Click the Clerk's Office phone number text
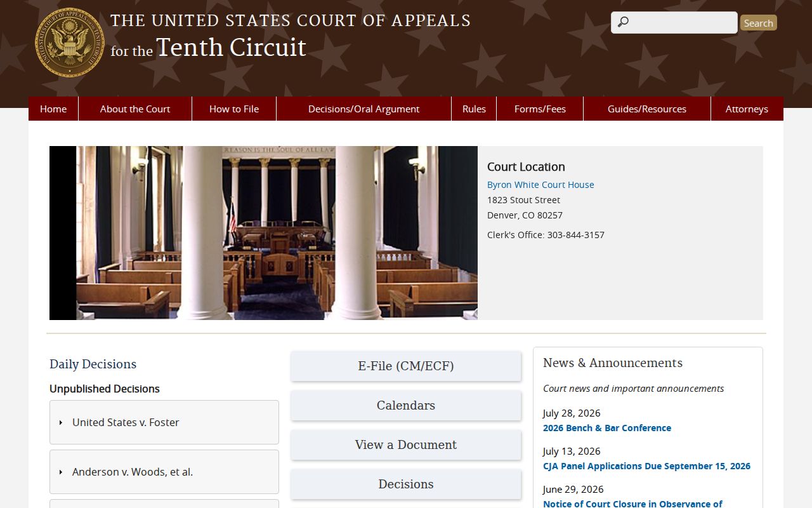 coord(546,235)
